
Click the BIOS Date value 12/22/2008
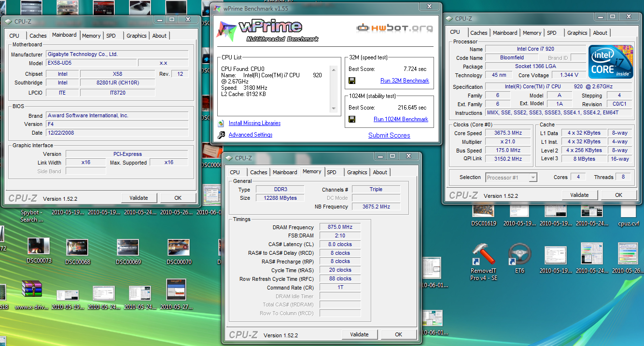pyautogui.click(x=117, y=133)
